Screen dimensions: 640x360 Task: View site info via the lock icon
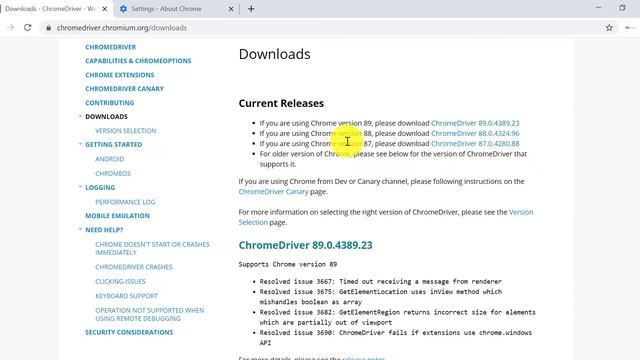pyautogui.click(x=49, y=28)
